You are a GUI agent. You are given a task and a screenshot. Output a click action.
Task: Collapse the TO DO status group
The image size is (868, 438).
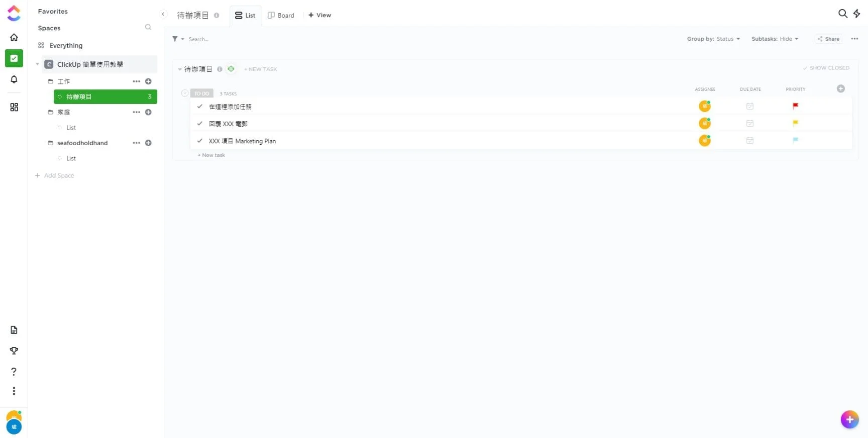(185, 93)
